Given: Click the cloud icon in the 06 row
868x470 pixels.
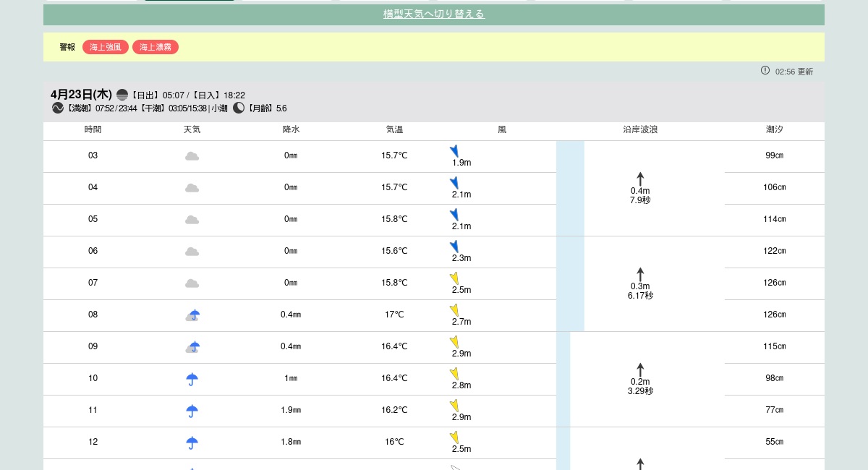Looking at the screenshot, I should [x=192, y=252].
